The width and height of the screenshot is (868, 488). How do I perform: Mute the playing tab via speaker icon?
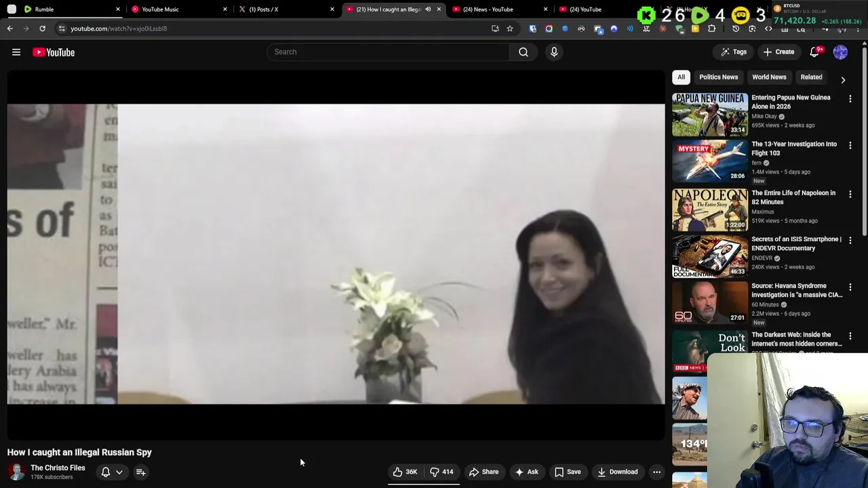click(428, 9)
